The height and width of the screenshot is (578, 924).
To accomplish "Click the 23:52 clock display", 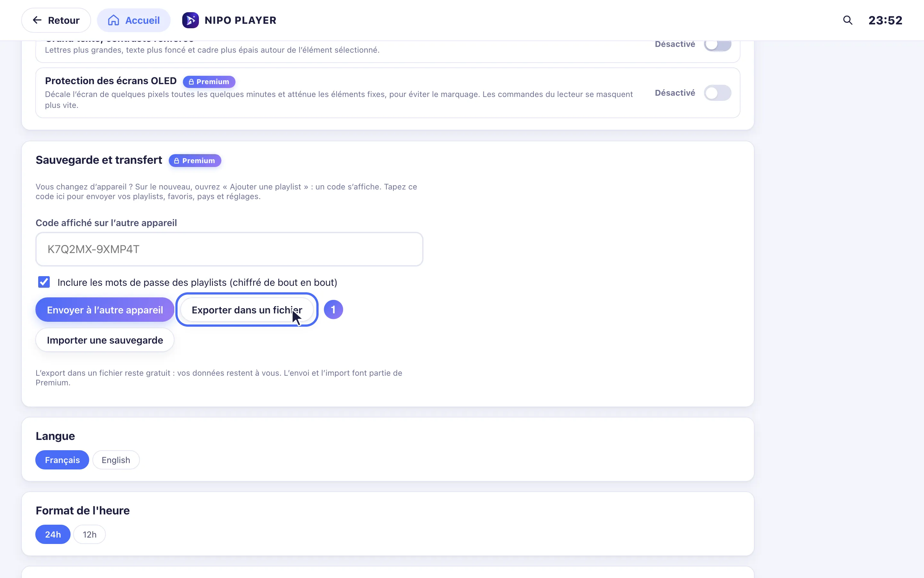I will pos(885,20).
